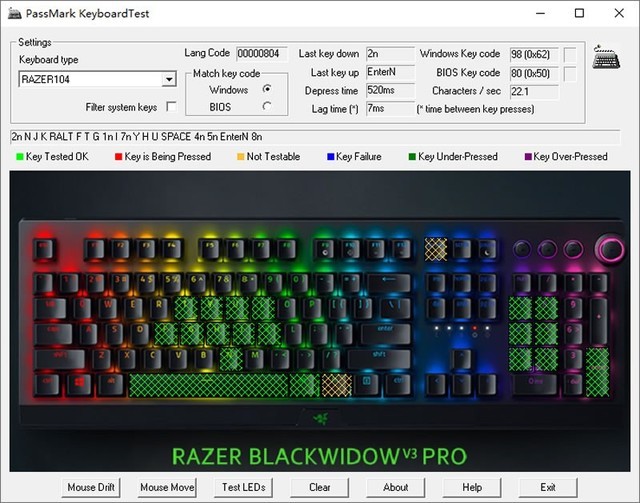
Task: Click the A key on keyboard image
Action: [x=88, y=333]
